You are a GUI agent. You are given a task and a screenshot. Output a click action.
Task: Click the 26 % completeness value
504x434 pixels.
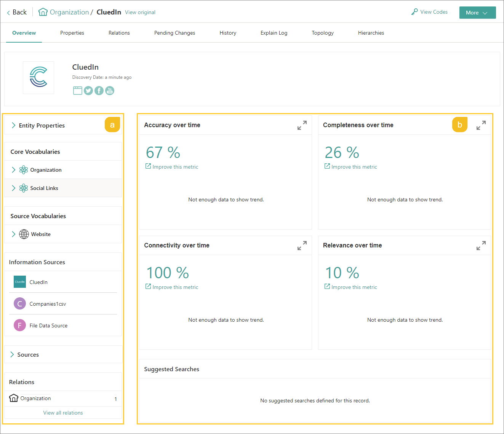[342, 153]
